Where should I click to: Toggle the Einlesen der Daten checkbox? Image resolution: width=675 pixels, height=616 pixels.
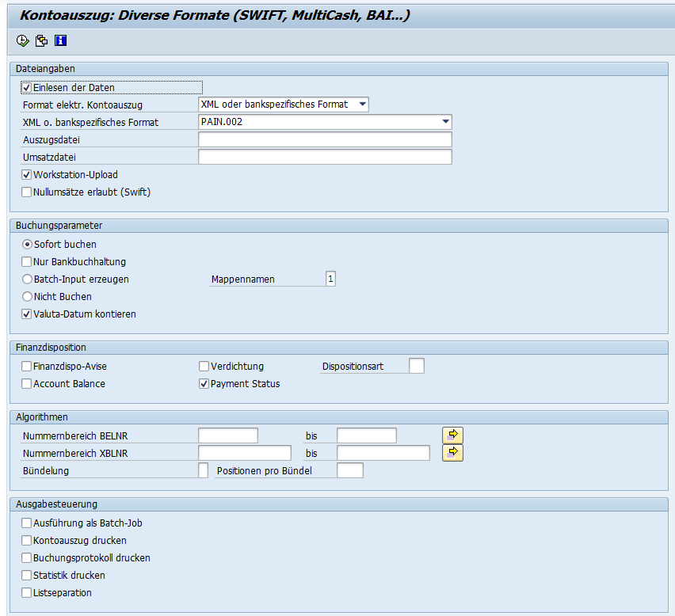point(27,88)
